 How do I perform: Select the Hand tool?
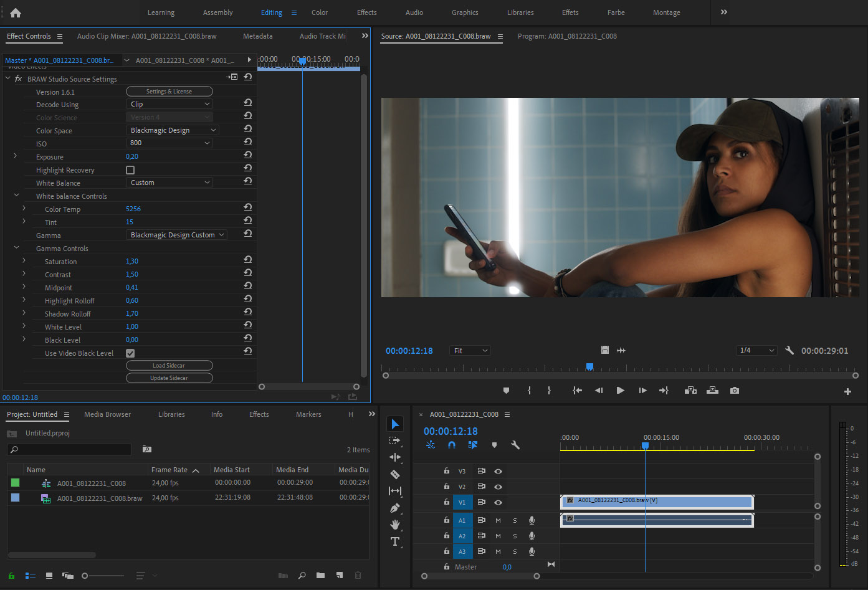[395, 525]
